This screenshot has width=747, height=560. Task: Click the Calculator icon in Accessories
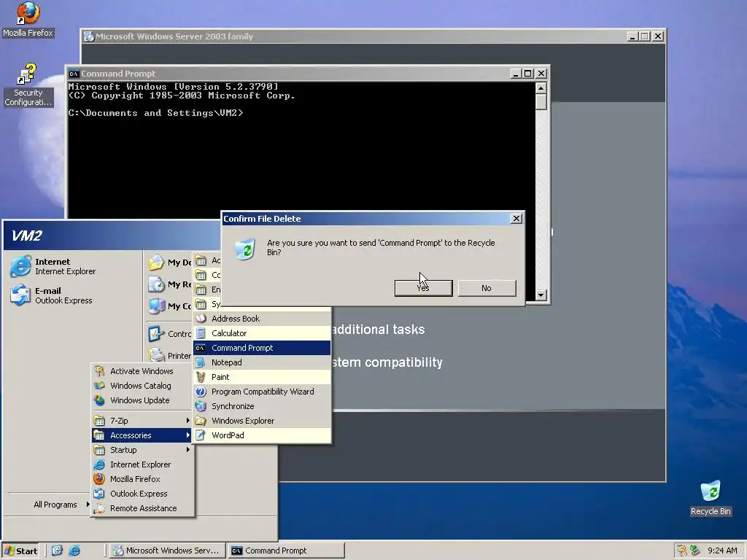point(201,333)
